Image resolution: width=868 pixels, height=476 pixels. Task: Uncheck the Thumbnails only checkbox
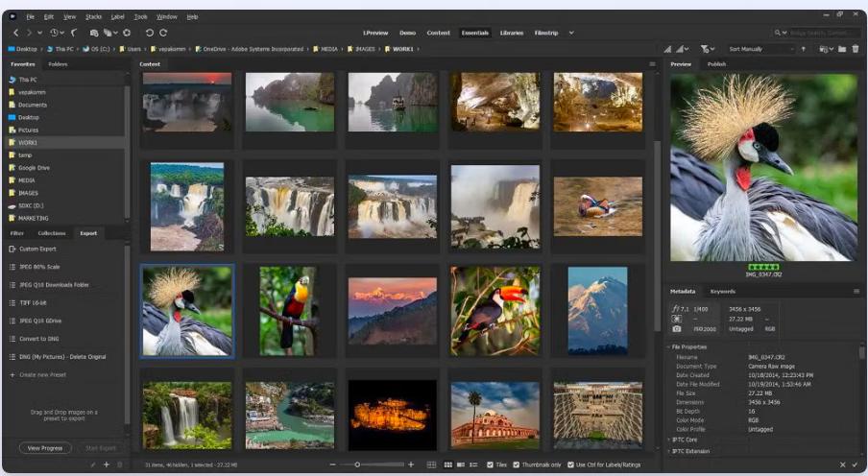[518, 464]
